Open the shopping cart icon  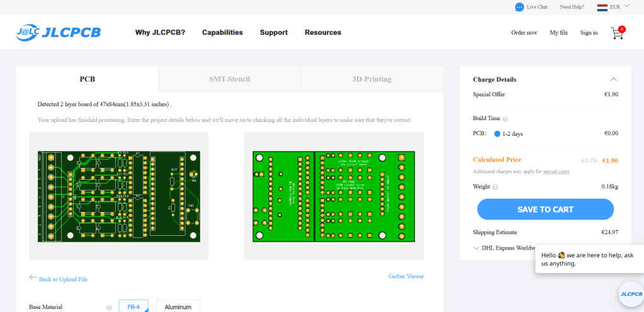coord(617,33)
